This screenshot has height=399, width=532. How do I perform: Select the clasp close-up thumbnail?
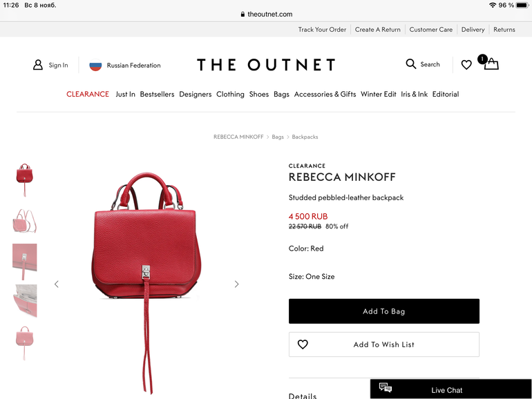pos(24,262)
